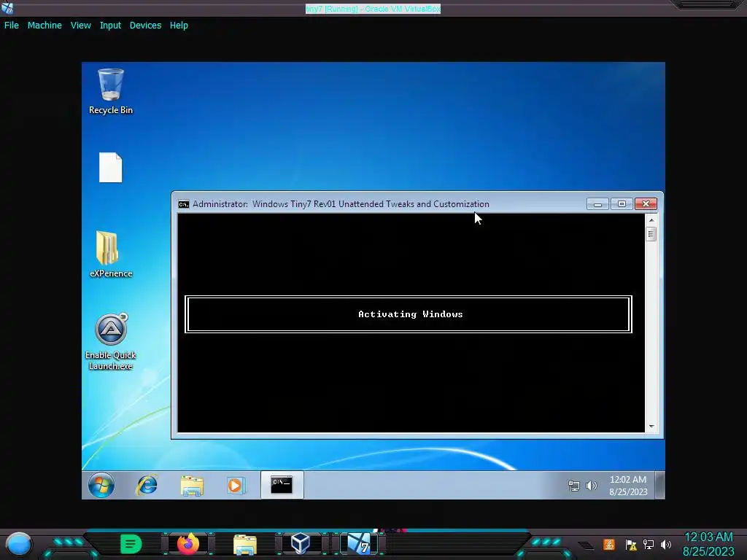Click the VirtualBox window title bar icon
Image resolution: width=747 pixels, height=560 pixels.
click(7, 8)
